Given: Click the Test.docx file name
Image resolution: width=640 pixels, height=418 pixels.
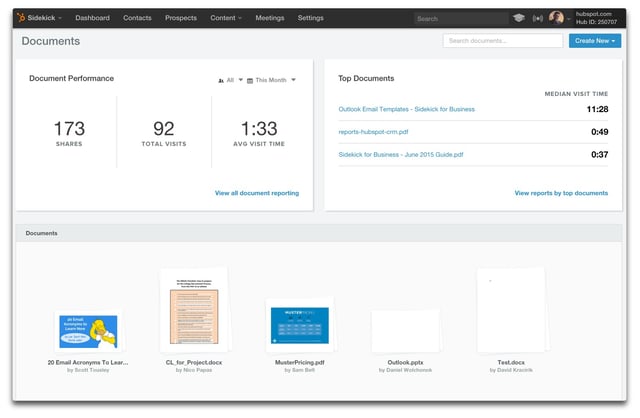Looking at the screenshot, I should (x=511, y=362).
